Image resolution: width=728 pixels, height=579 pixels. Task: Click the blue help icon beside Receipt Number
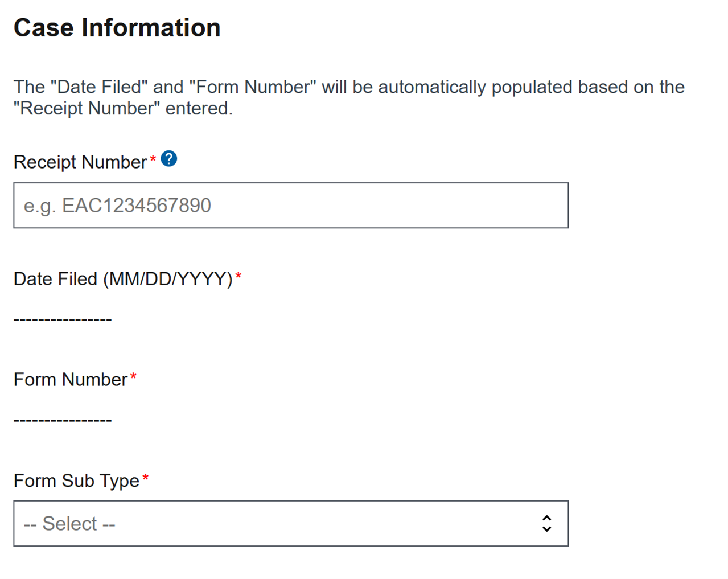pos(169,159)
